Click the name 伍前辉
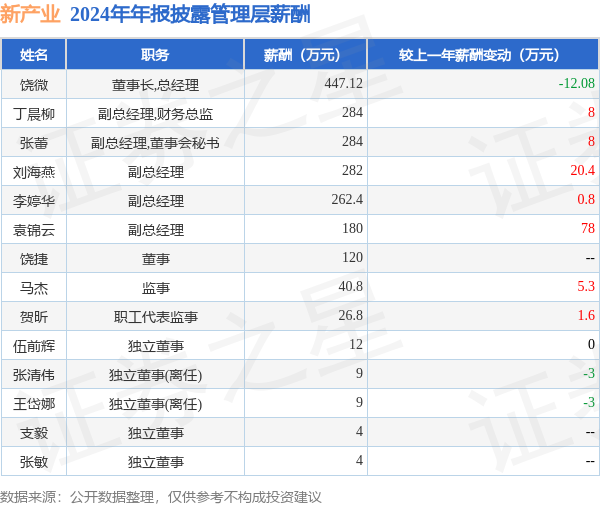 (x=34, y=346)
